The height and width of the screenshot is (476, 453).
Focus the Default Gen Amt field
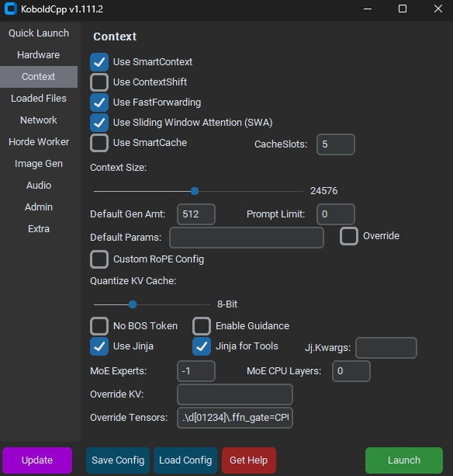(x=196, y=214)
